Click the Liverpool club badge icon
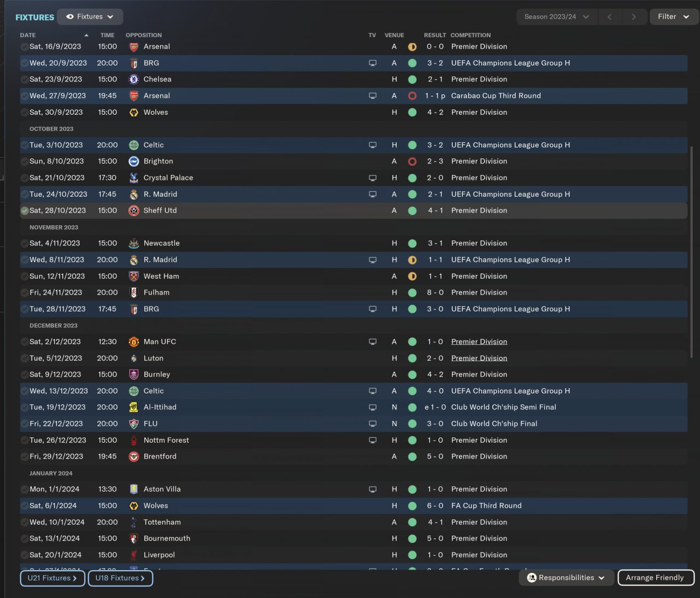Image resolution: width=700 pixels, height=598 pixels. pyautogui.click(x=133, y=555)
